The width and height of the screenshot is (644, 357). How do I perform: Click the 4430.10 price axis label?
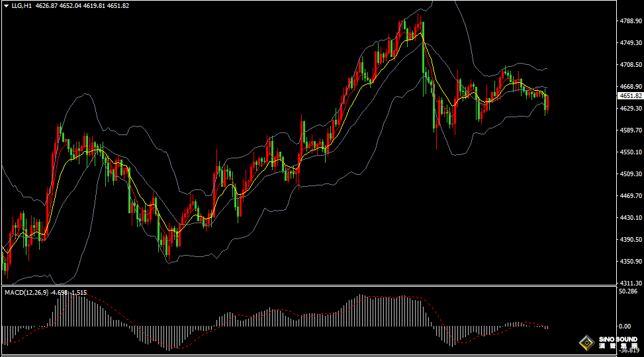[631, 218]
